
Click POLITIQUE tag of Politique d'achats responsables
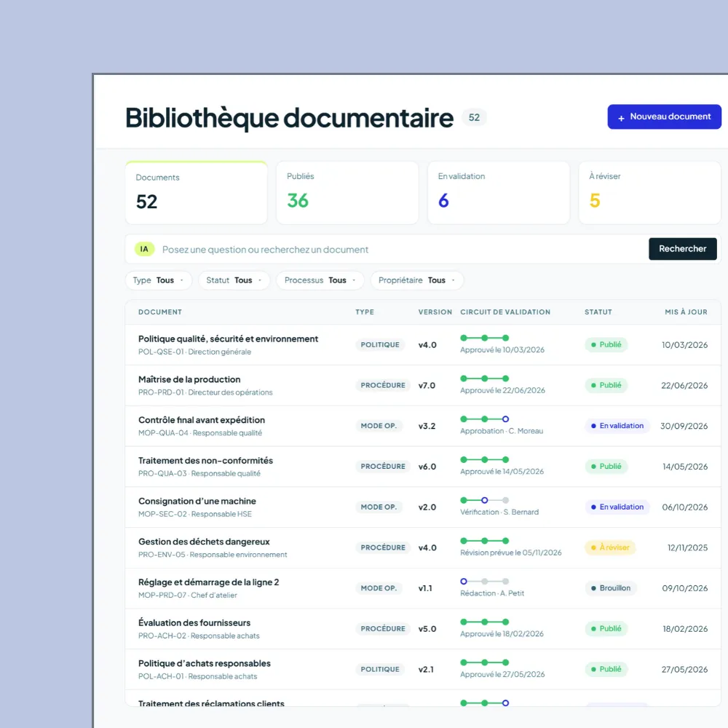(380, 669)
